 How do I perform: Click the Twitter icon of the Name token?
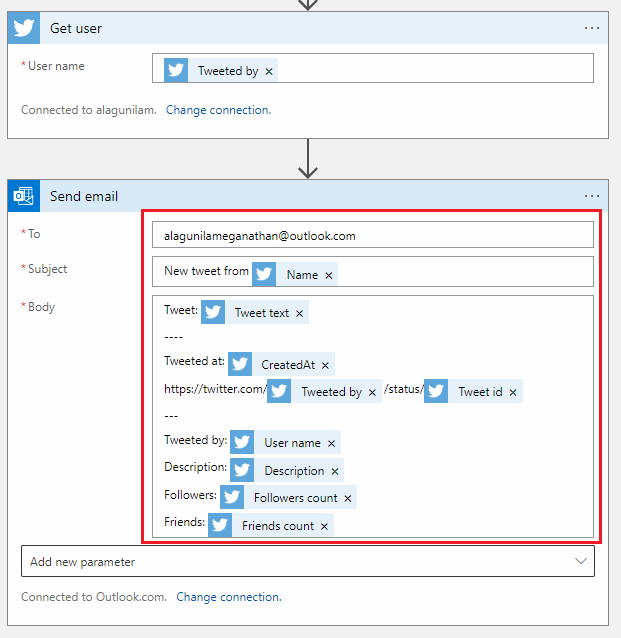[x=264, y=274]
